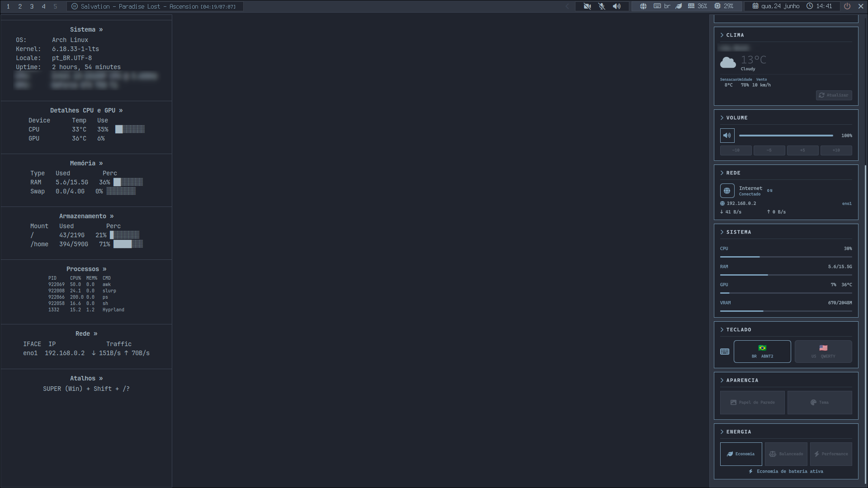Viewport: 868px width, 488px height.
Task: Click the eno1 interface row in left panel
Action: tap(86, 353)
